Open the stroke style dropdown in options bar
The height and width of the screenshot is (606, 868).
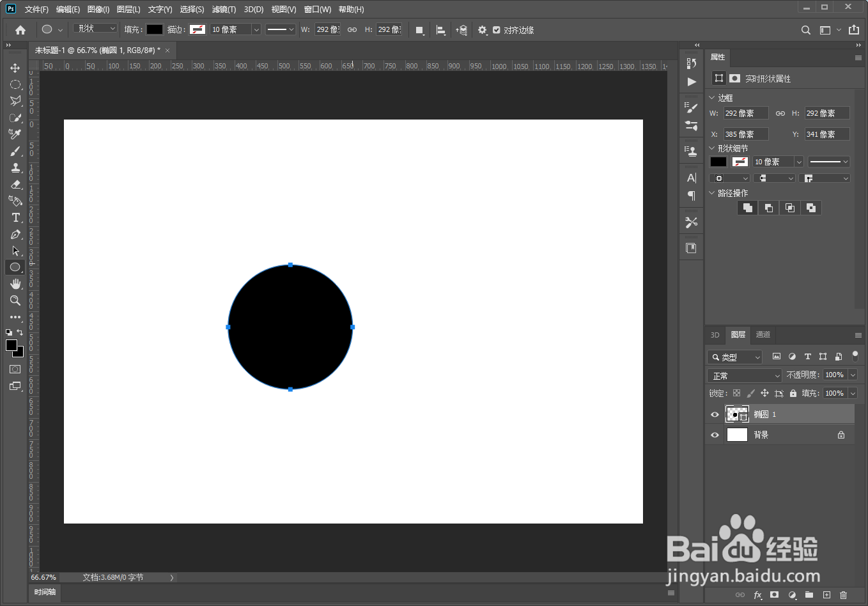click(x=281, y=29)
